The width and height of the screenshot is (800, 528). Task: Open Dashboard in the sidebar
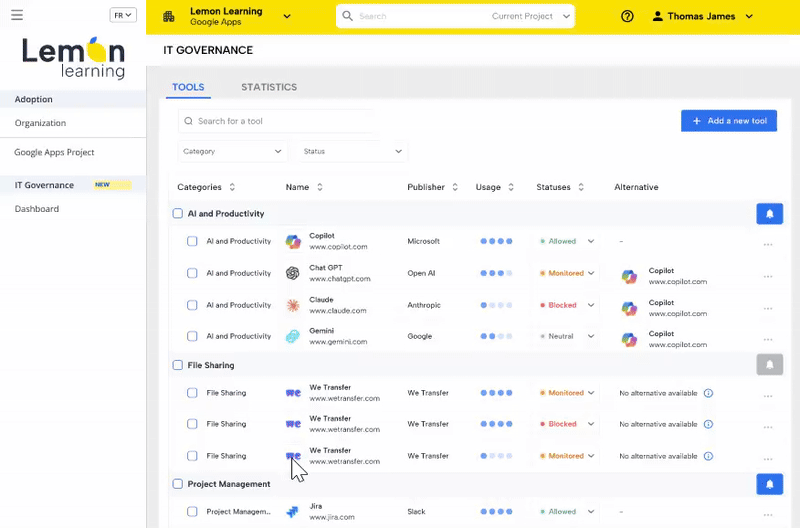click(x=37, y=209)
